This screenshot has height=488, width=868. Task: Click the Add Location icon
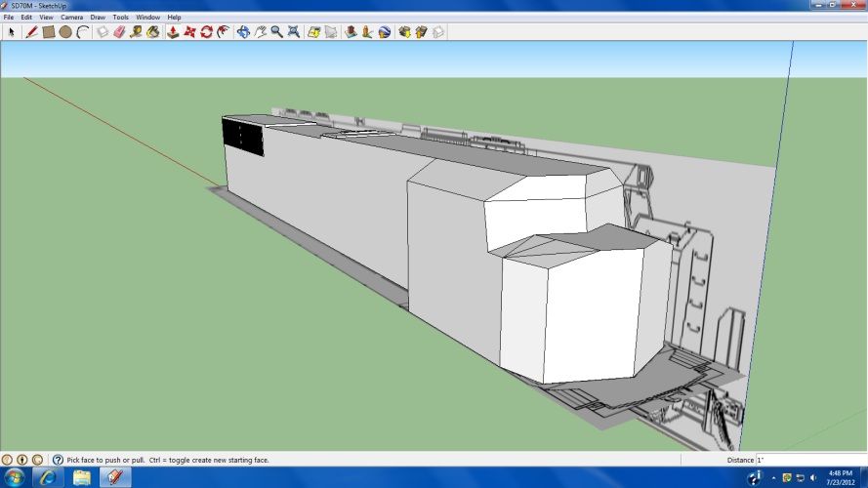pos(313,32)
